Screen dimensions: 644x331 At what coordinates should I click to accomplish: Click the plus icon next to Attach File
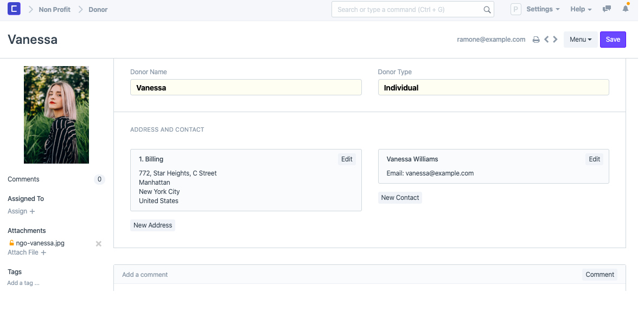[43, 252]
